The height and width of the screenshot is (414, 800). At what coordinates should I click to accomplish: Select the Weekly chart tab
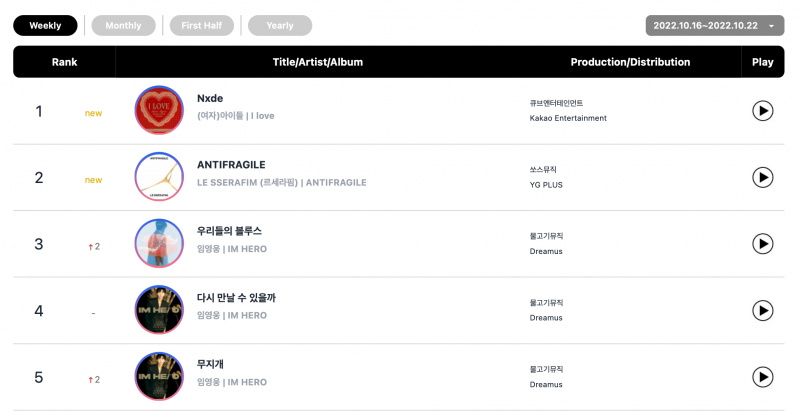click(45, 26)
